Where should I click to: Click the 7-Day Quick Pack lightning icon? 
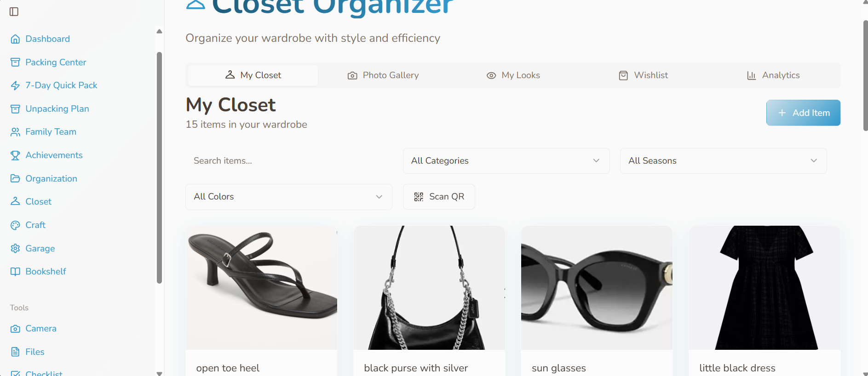click(x=15, y=85)
